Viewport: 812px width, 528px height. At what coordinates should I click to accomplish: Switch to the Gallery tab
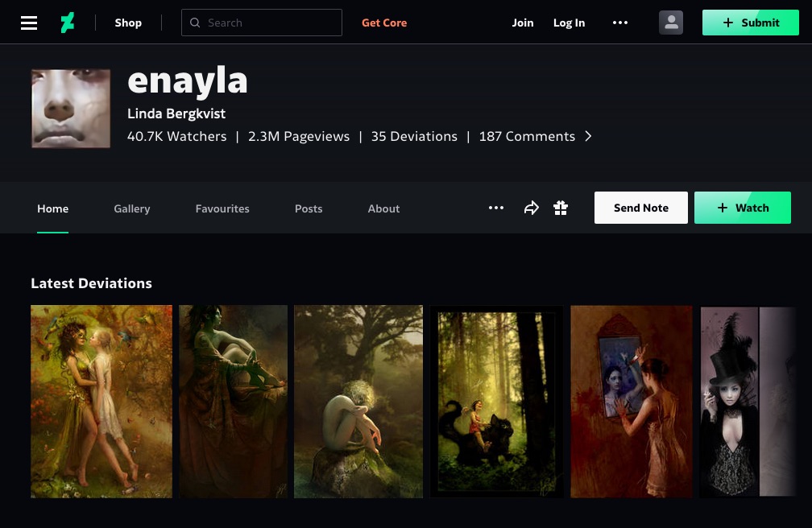(x=132, y=208)
